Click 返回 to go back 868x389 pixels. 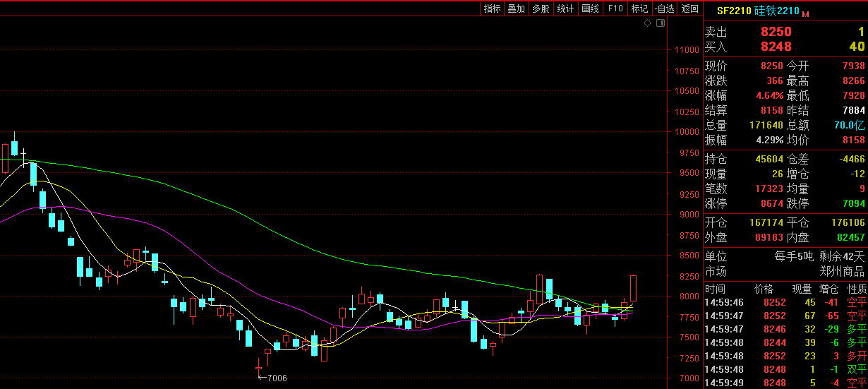[689, 8]
